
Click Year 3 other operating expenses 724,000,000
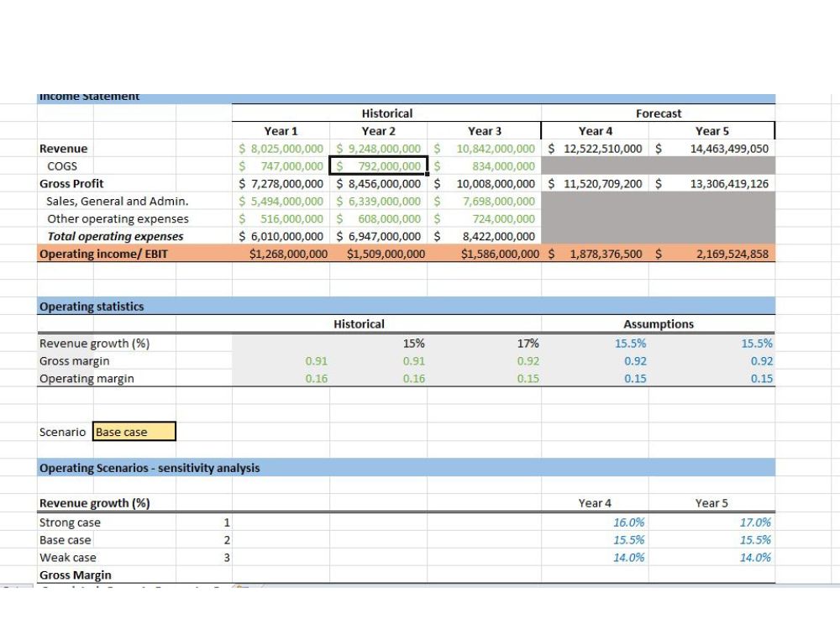coord(485,218)
